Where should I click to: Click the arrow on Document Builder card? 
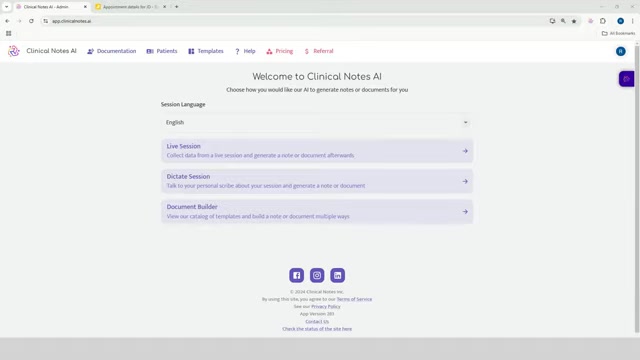(465, 211)
